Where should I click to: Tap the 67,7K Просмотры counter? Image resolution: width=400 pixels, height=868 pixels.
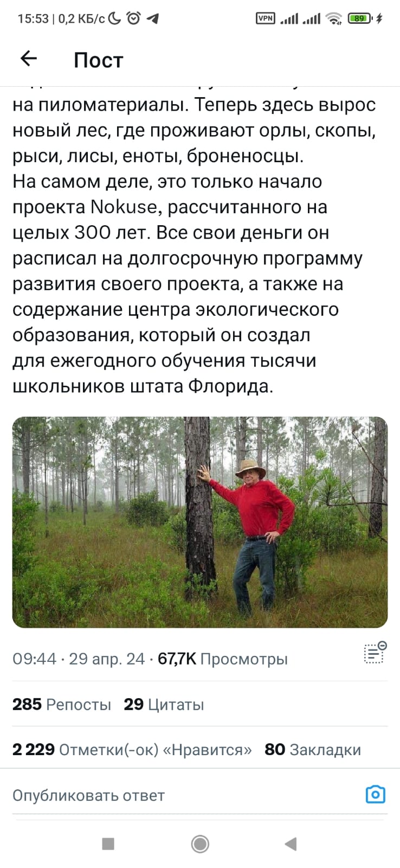223,659
